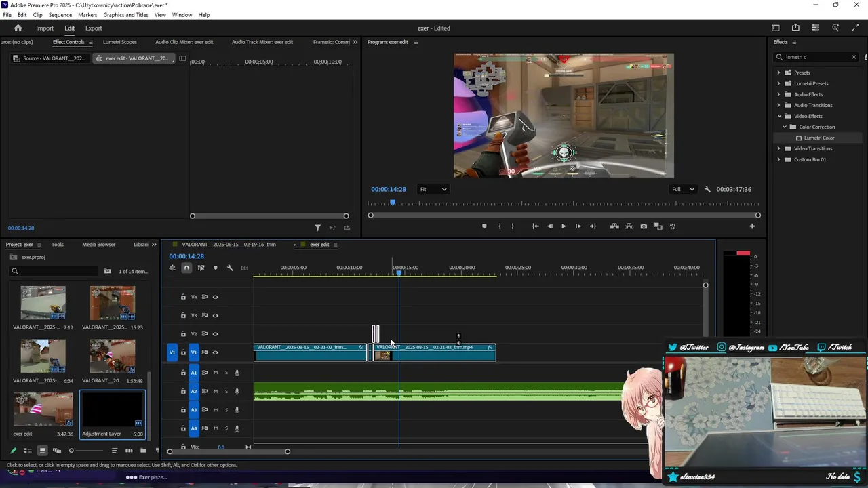Collapse the Video Effects folder

(x=778, y=116)
